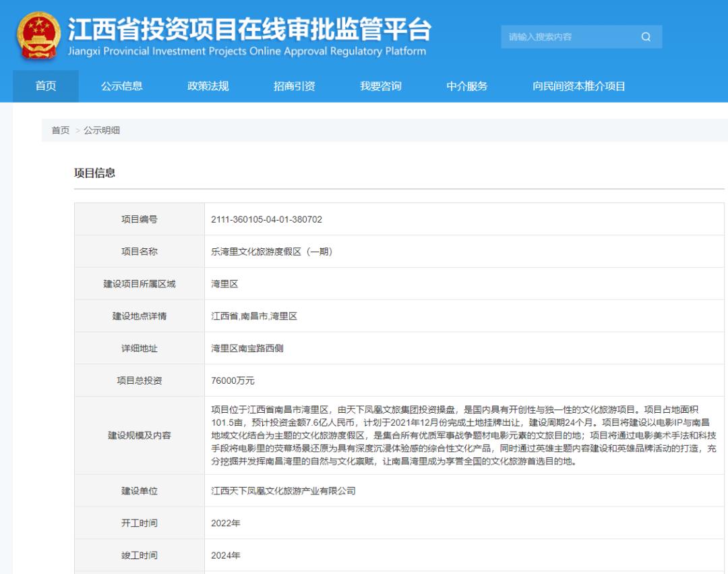Click the 公示明细 breadcrumb item
This screenshot has height=574, width=728.
tap(102, 130)
